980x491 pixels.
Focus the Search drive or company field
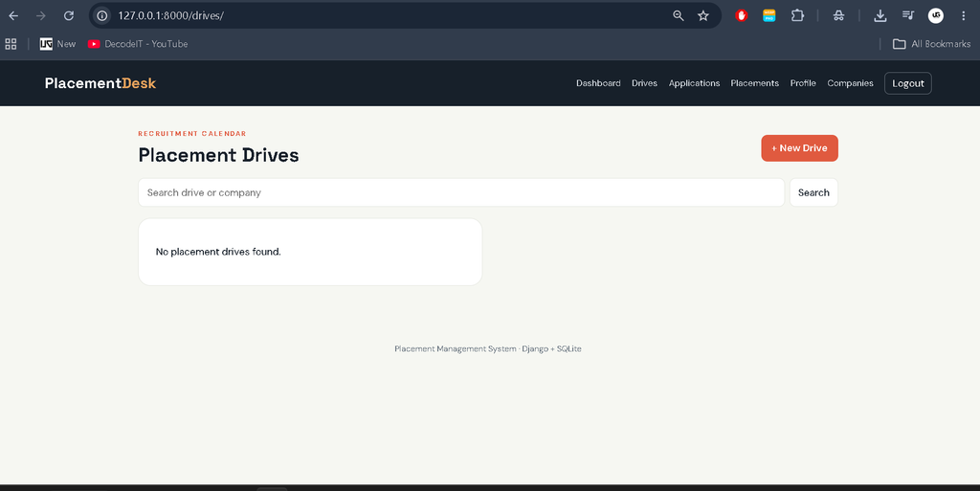[x=461, y=192]
